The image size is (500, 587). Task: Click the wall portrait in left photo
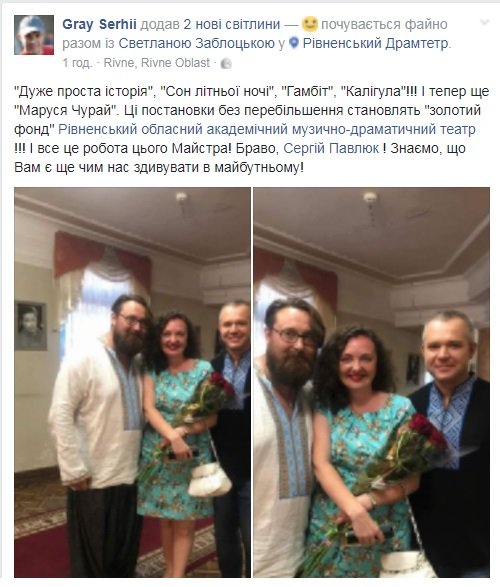pos(31,325)
